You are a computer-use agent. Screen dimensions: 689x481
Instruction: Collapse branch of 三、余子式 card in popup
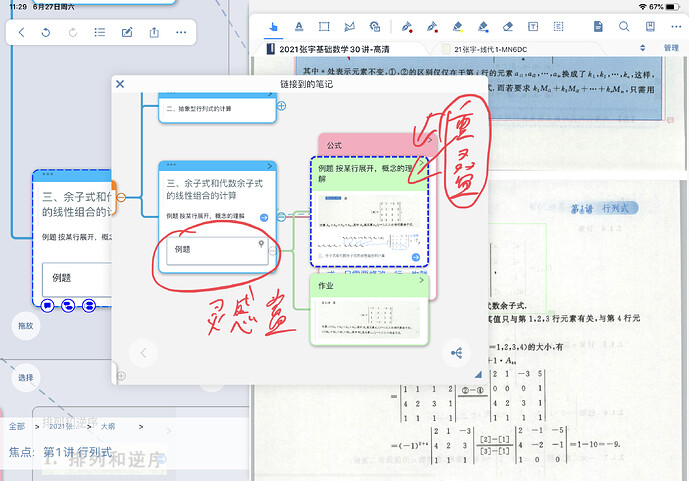click(281, 216)
